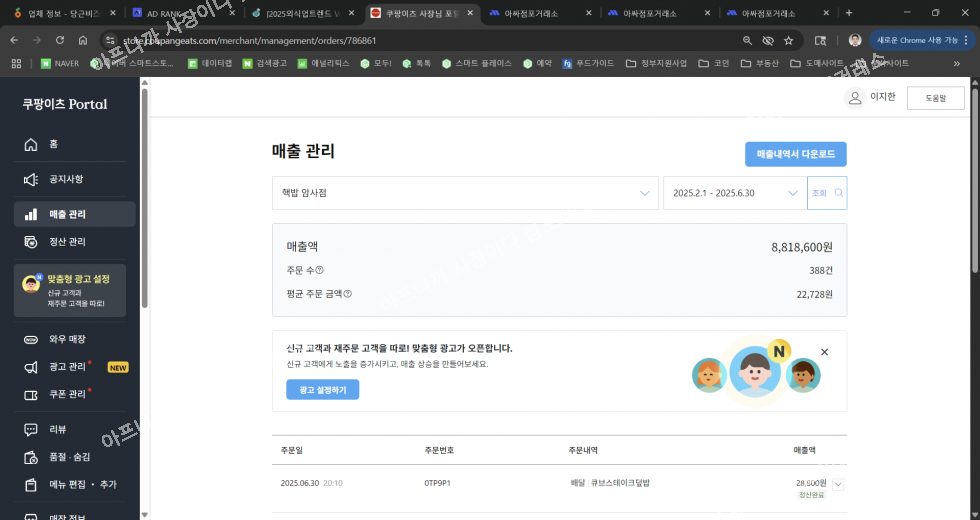Bookmark this page with star icon
The image size is (980, 520).
(789, 40)
